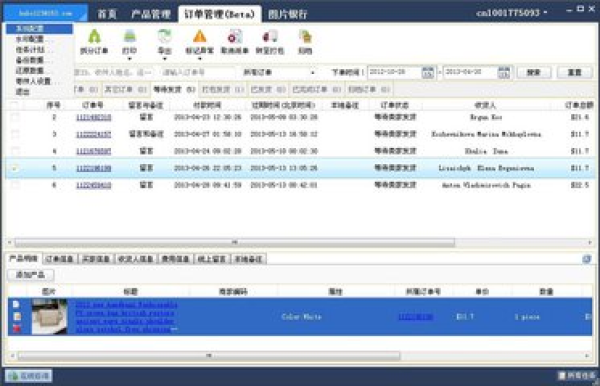Click the green split-order toolbar icon
The image size is (600, 386).
[94, 37]
